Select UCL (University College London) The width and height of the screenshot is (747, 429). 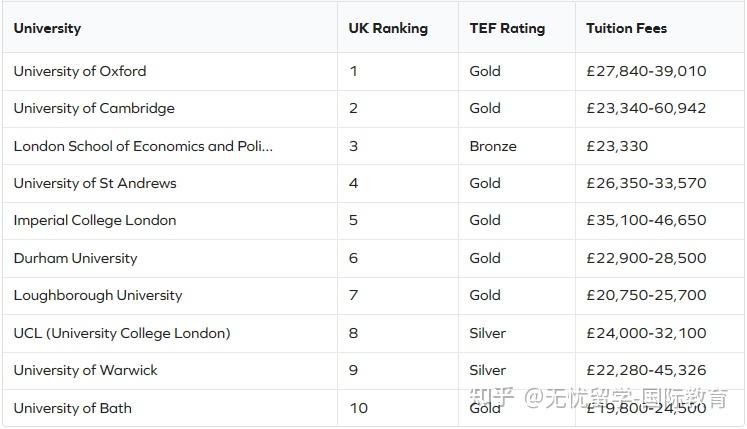point(122,333)
